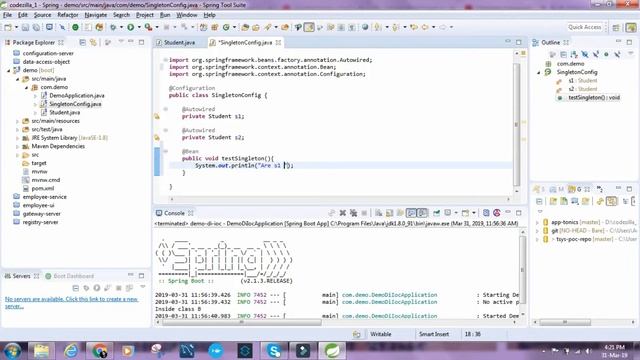The image size is (640, 360).
Task: Collapse all in Package Explorer toolbar
Action: point(82,42)
